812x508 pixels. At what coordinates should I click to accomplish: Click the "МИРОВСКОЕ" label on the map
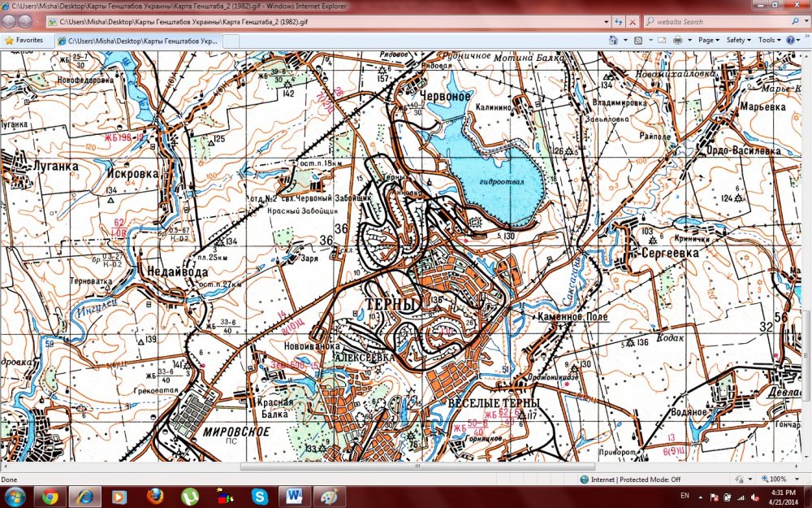point(236,432)
